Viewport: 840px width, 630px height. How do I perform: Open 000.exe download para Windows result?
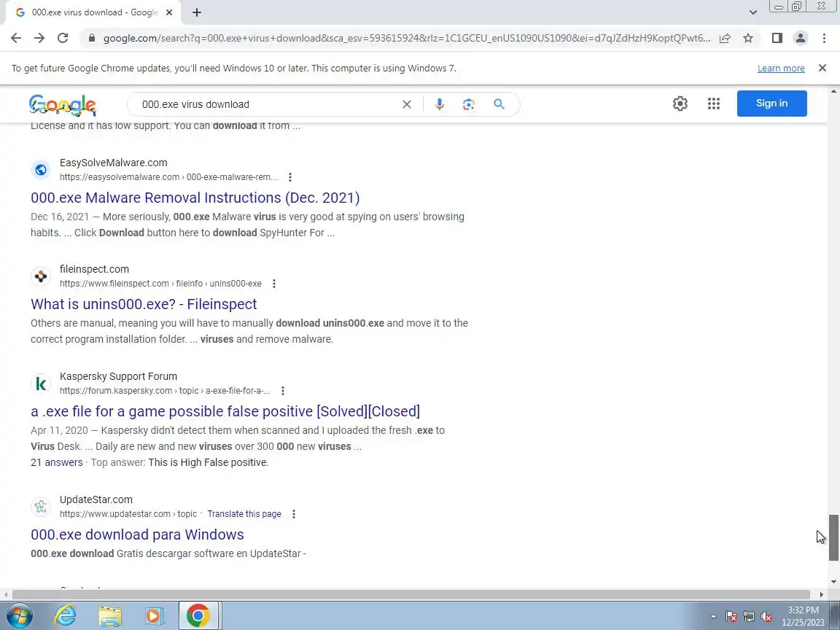pyautogui.click(x=137, y=534)
